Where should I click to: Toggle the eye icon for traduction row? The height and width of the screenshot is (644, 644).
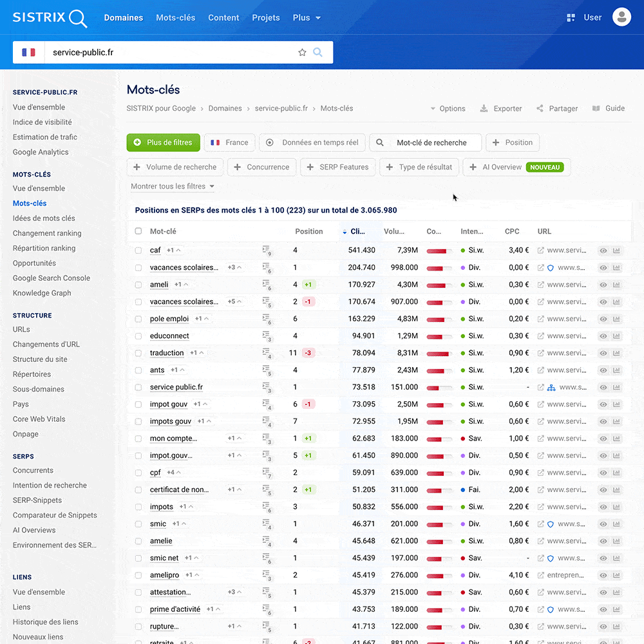tap(603, 353)
